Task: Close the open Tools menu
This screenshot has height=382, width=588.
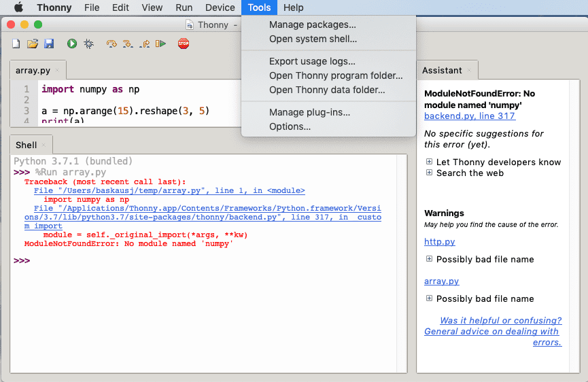Action: [259, 7]
